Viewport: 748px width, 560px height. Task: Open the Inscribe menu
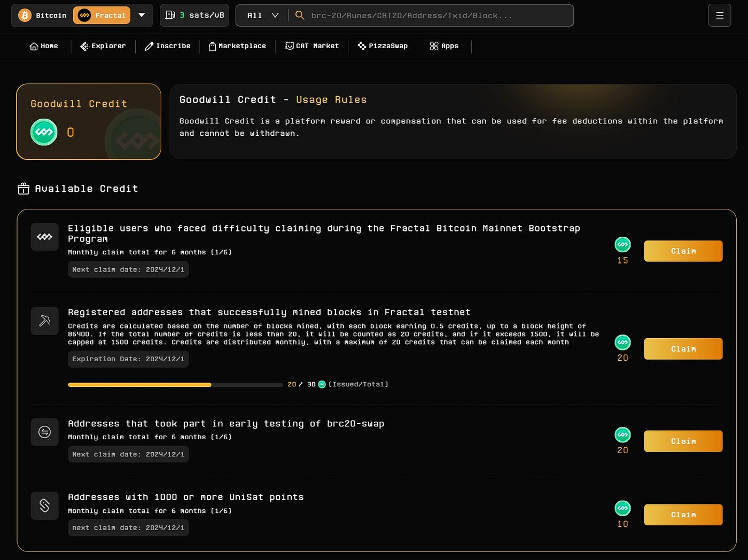tap(168, 46)
